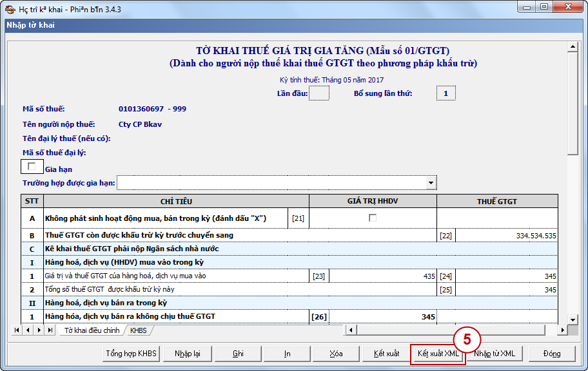Click the horizontal scrollbar right arrow

[562, 330]
